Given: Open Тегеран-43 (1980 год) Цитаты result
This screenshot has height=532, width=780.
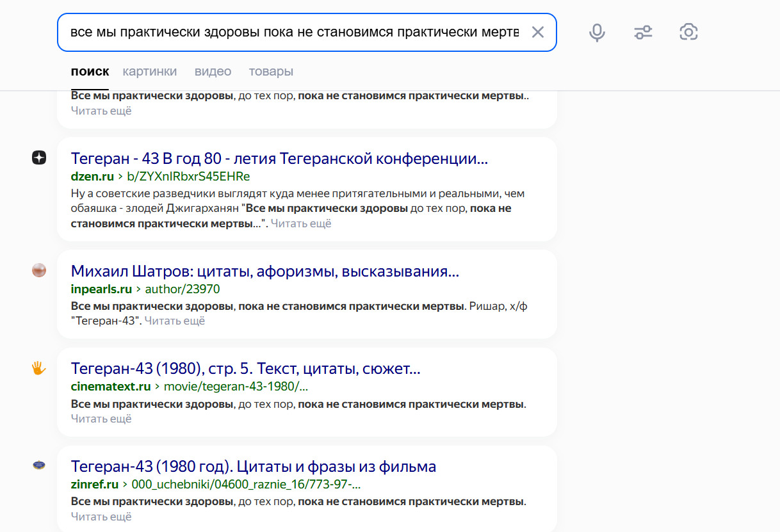Looking at the screenshot, I should click(254, 467).
